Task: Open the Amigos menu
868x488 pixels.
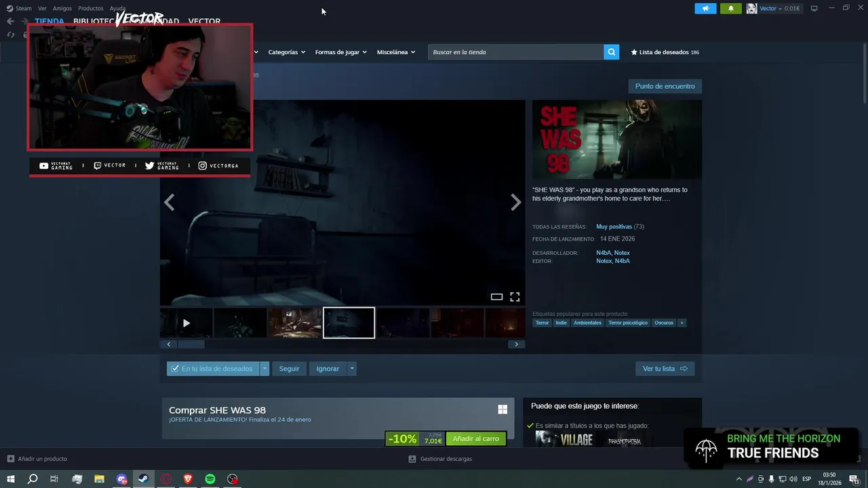Action: [62, 9]
